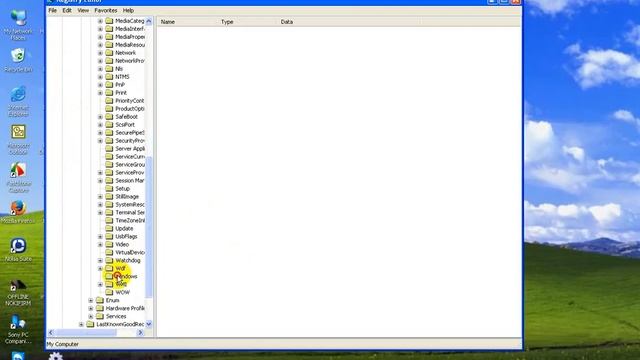Expand the Print key
The image size is (640, 360).
(100, 93)
